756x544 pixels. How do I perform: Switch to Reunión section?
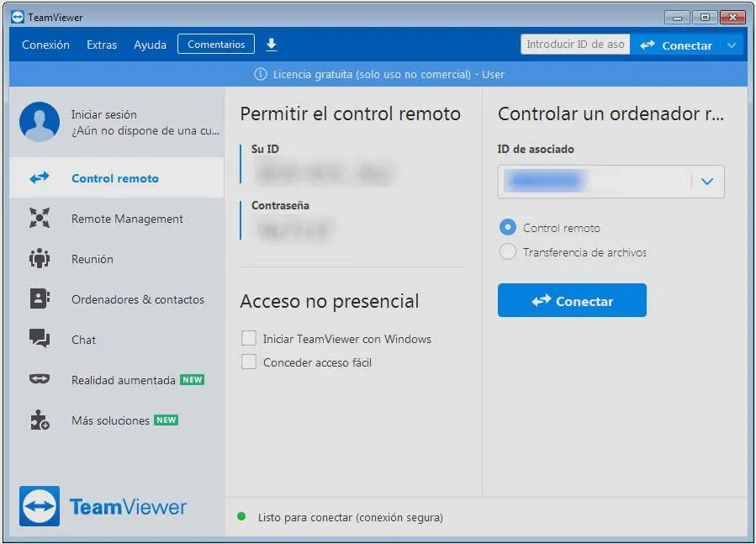coord(117,259)
